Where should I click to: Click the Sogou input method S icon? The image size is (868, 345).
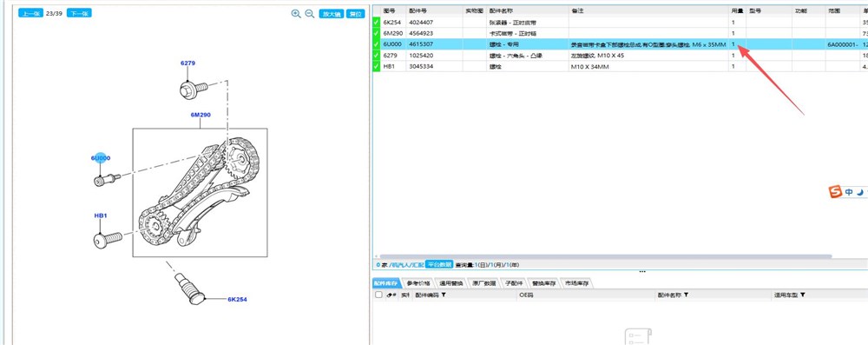pyautogui.click(x=835, y=192)
